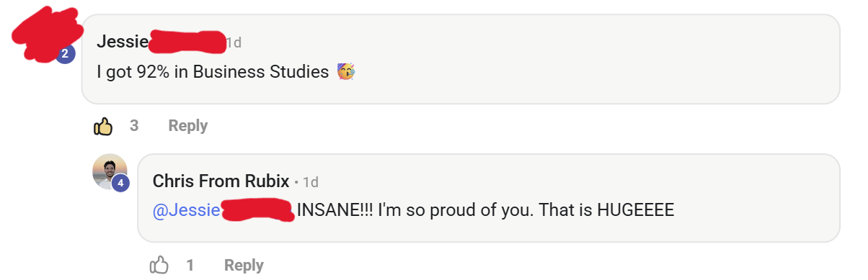Viewport: 868px width, 280px height.
Task: View the 3 likes on Jessie's comment
Action: (134, 126)
